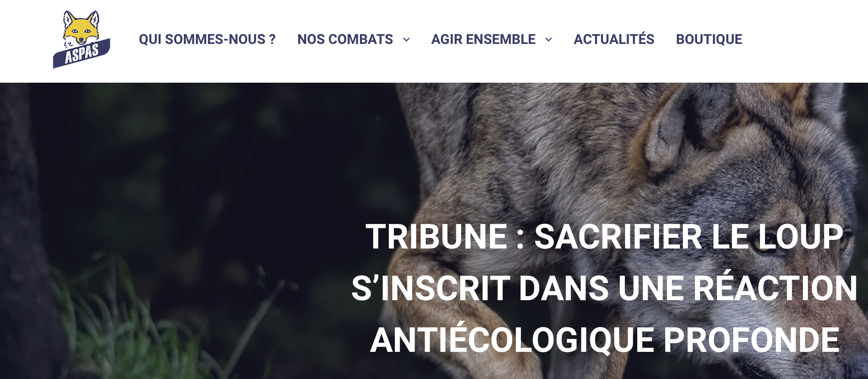Viewport: 868px width, 379px height.
Task: Click the headline line S'inscrit dans une réaction
Action: pos(604,288)
